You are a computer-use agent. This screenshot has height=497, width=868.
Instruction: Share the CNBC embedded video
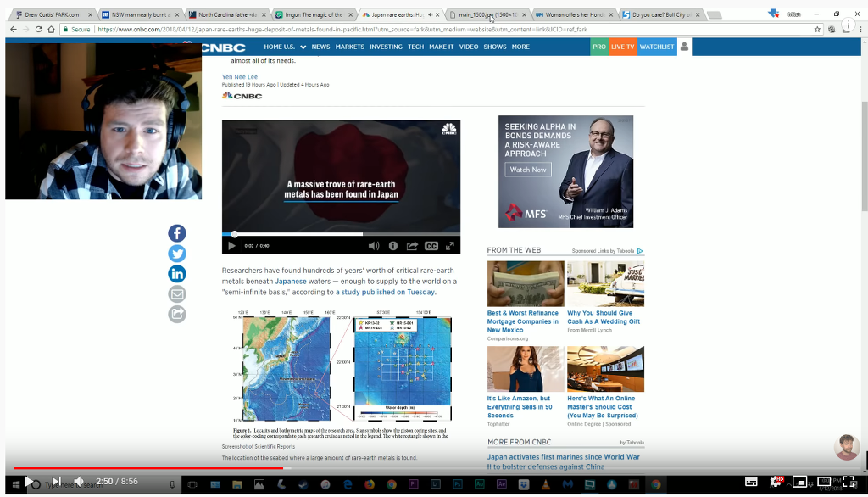coord(412,246)
